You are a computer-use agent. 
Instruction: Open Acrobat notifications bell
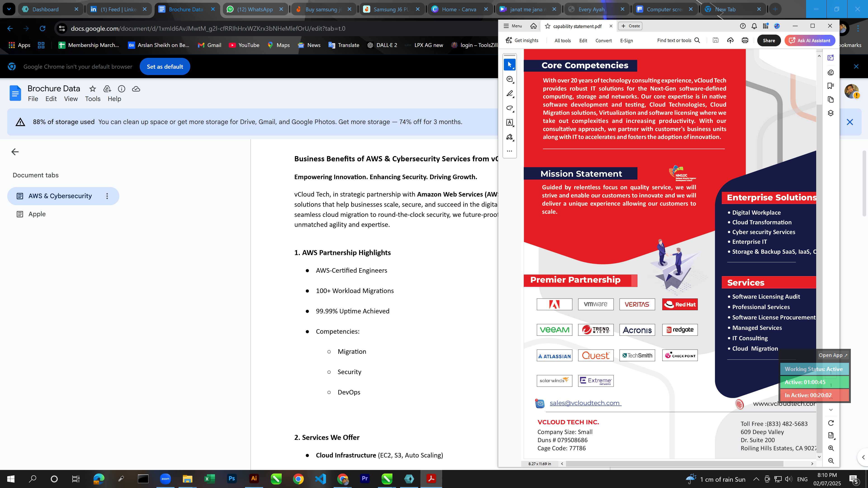pos(754,26)
